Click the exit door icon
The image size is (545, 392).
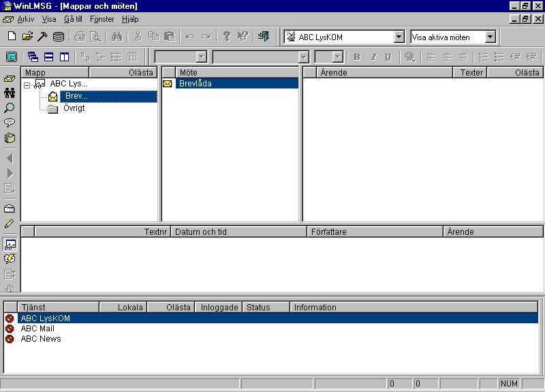tap(264, 37)
